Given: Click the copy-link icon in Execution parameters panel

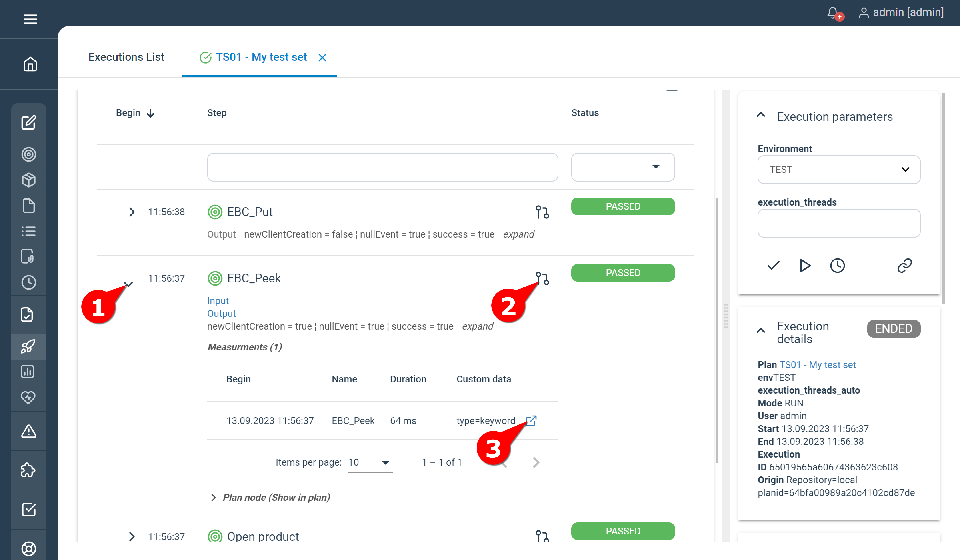Looking at the screenshot, I should coord(905,266).
